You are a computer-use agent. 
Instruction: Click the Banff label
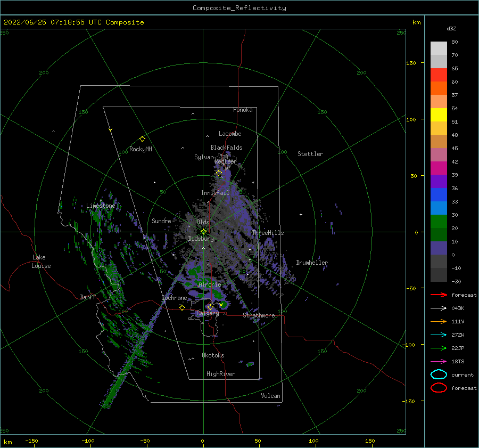88,297
